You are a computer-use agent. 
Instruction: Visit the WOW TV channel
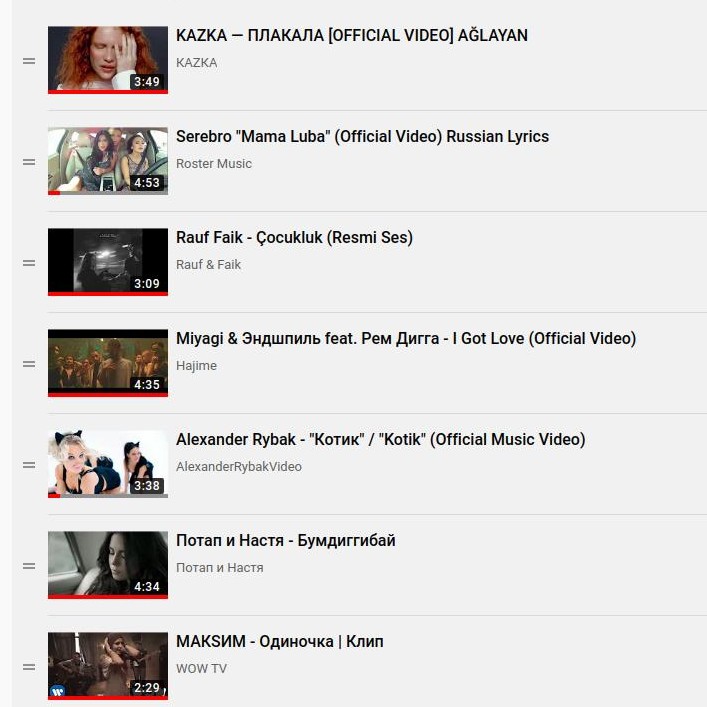coord(201,668)
